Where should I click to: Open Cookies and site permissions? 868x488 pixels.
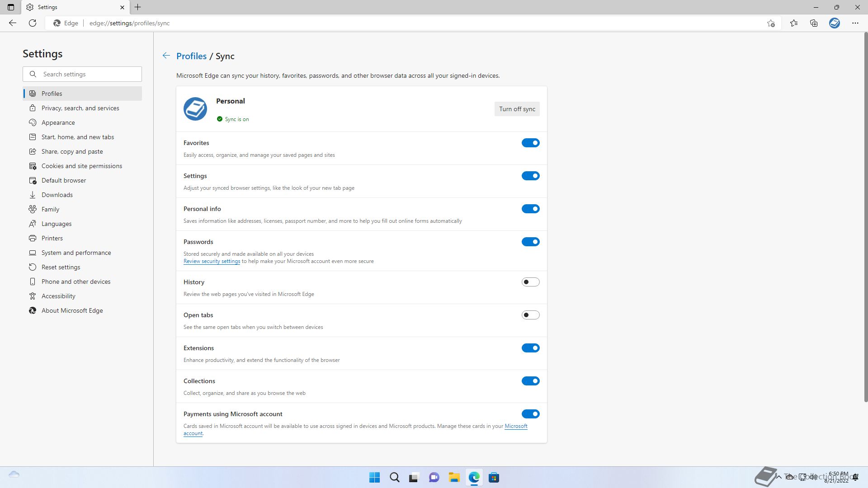tap(82, 166)
